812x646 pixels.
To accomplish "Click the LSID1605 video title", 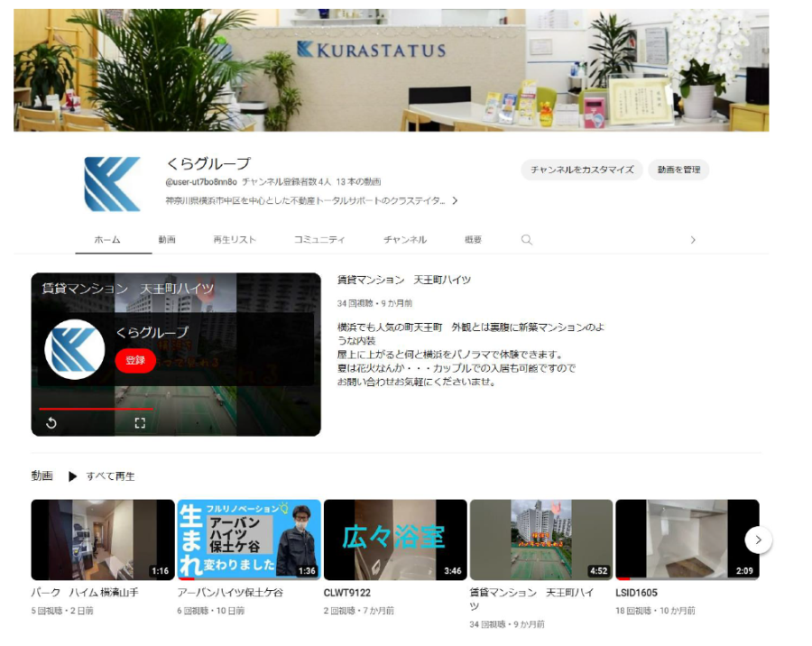I will click(636, 593).
